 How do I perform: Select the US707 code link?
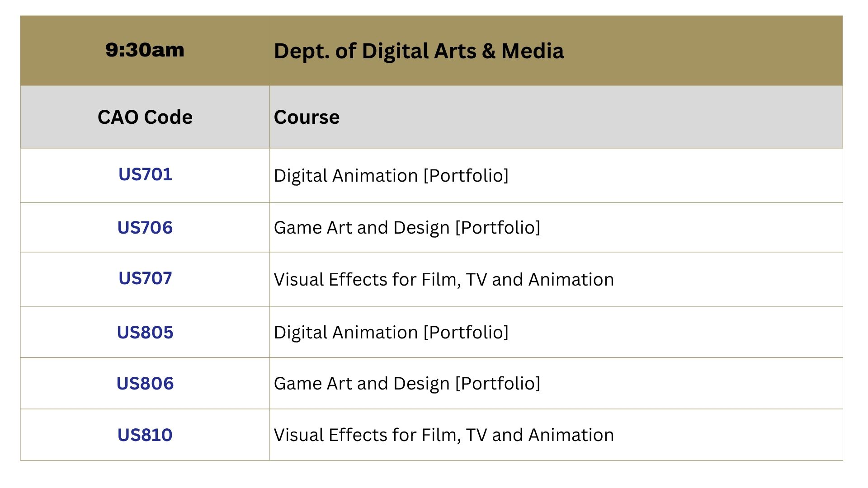pyautogui.click(x=145, y=278)
